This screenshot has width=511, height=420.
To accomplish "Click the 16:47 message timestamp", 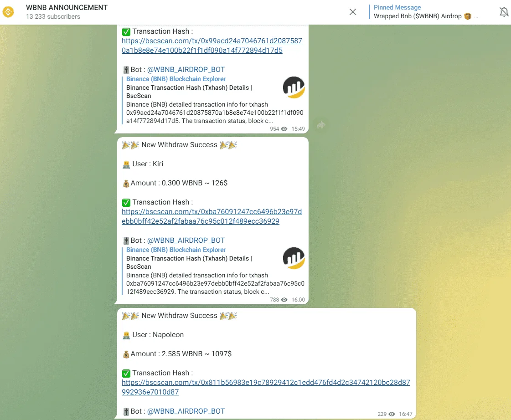I will [405, 414].
